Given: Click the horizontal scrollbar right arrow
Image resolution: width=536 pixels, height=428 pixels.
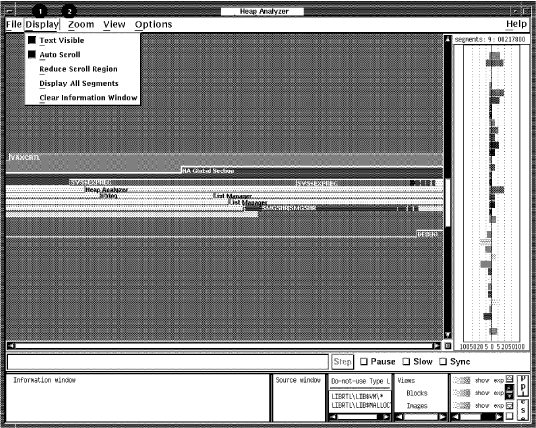Looking at the screenshot, I should (x=437, y=346).
